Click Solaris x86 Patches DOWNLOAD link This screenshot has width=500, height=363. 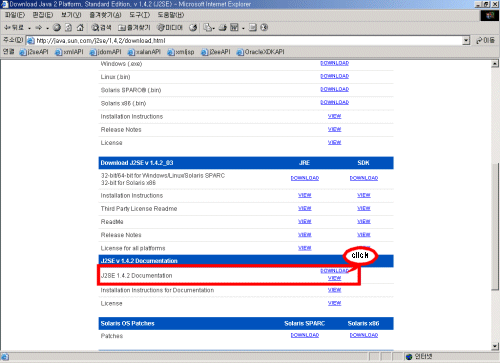[x=364, y=335]
